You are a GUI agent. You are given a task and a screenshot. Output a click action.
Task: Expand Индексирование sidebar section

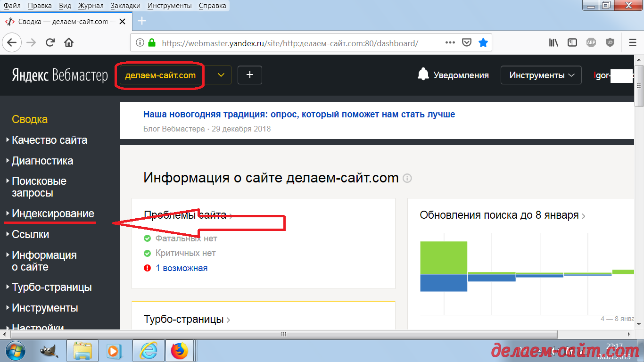click(53, 214)
